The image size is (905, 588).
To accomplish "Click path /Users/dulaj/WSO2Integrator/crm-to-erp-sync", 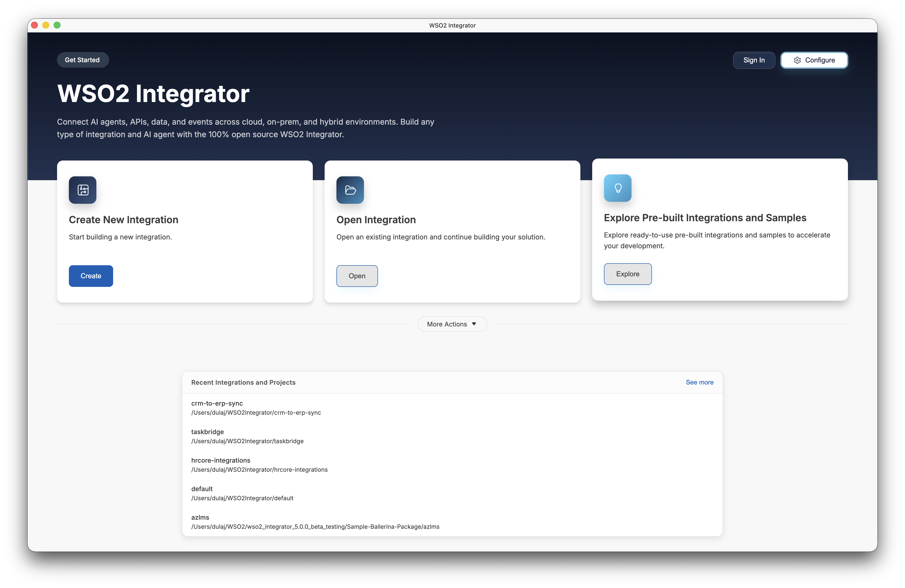I will [256, 412].
